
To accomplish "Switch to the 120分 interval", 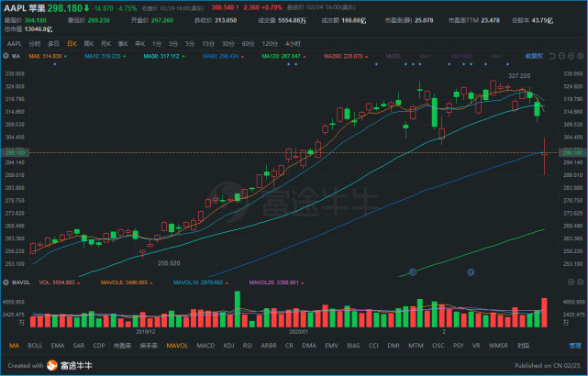I will pos(270,44).
